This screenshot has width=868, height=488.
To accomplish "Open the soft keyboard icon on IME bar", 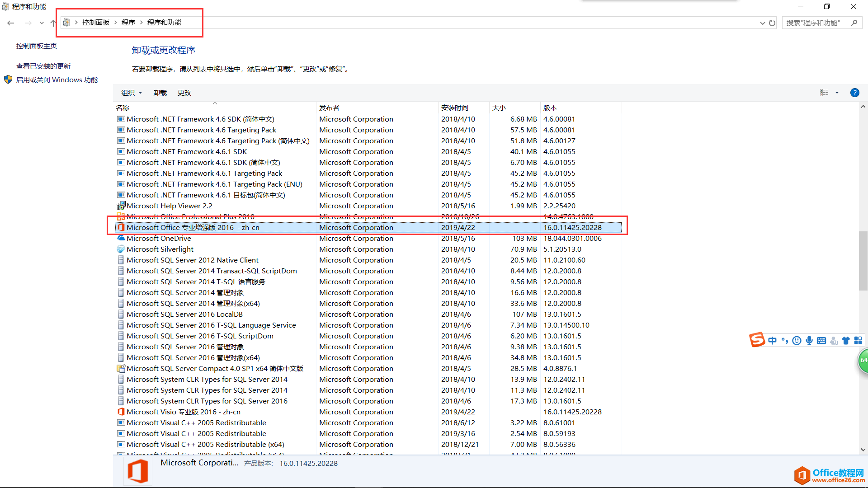I will pyautogui.click(x=821, y=341).
